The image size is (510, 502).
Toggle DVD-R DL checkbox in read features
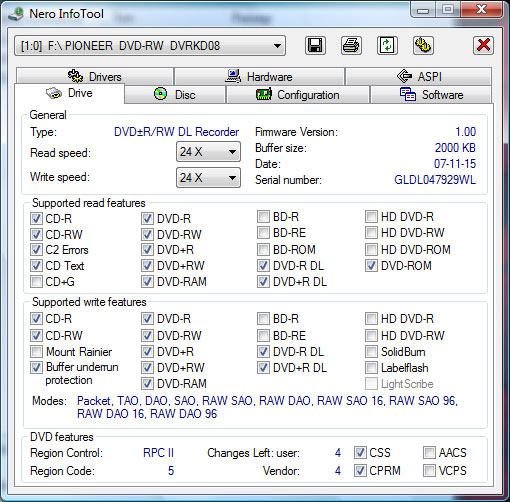(x=263, y=266)
